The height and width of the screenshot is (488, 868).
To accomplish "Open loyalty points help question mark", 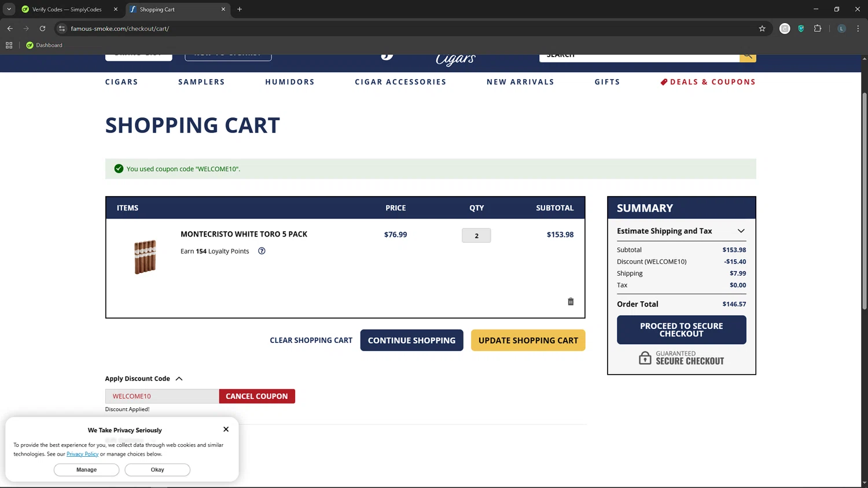I will [x=262, y=251].
